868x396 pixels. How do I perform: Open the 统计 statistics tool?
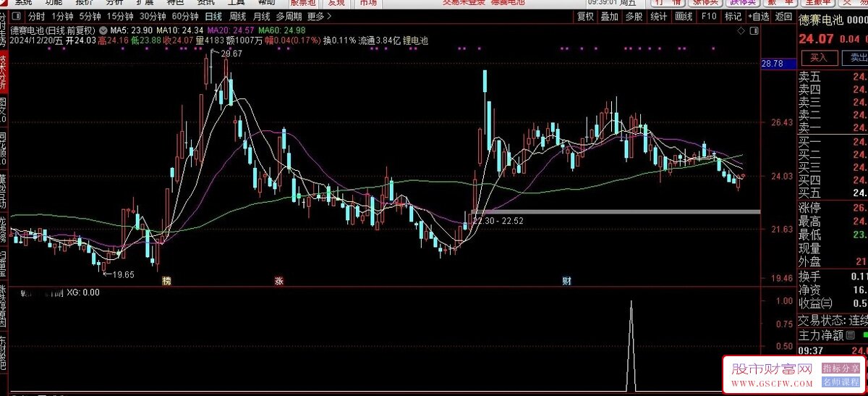tap(658, 17)
